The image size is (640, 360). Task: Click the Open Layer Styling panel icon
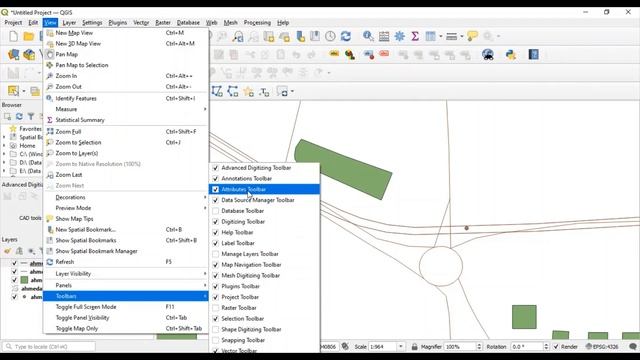(7, 251)
